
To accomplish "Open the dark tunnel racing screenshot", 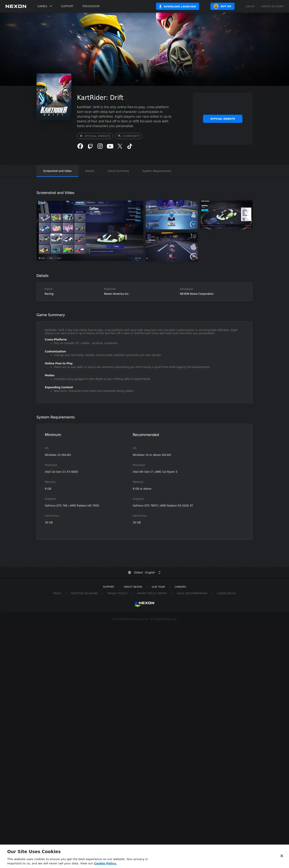I will click(172, 247).
